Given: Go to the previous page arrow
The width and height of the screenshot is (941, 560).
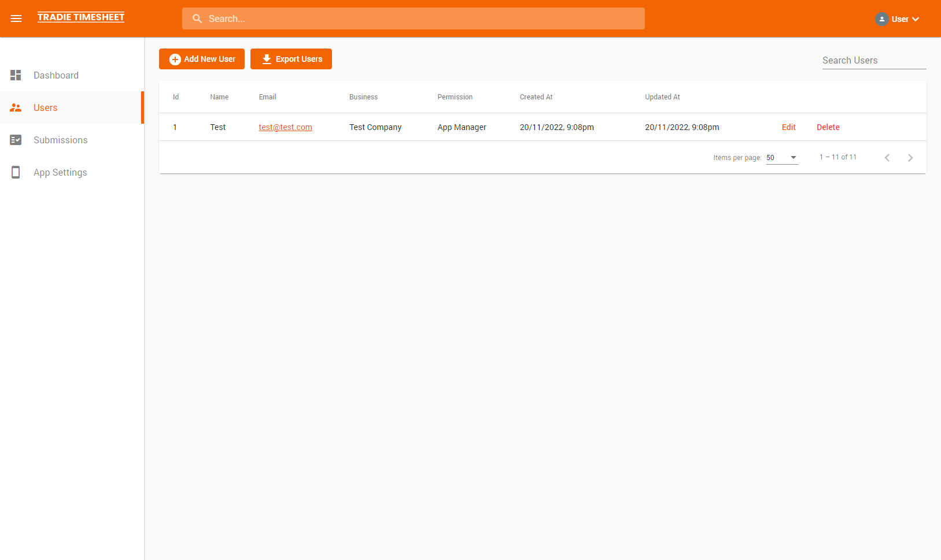Looking at the screenshot, I should pyautogui.click(x=887, y=158).
